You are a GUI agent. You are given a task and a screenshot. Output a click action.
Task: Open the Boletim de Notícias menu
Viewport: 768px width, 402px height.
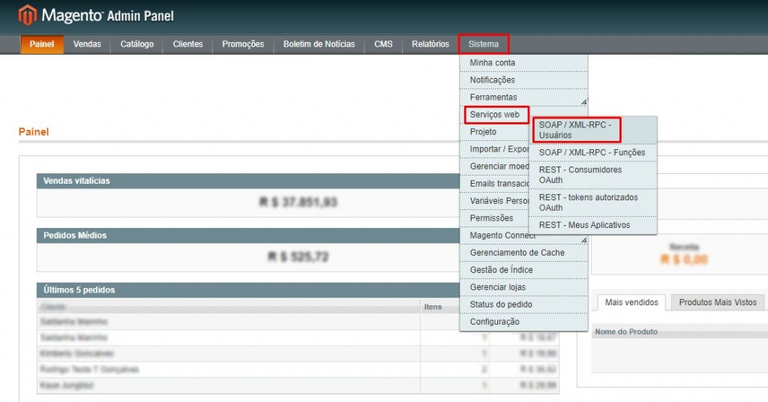319,44
